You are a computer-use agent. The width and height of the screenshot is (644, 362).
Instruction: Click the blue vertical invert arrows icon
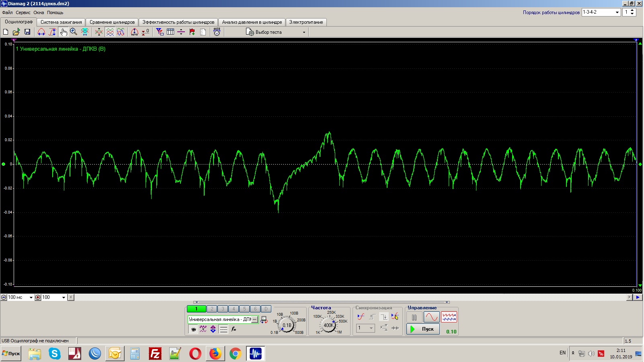(x=213, y=329)
